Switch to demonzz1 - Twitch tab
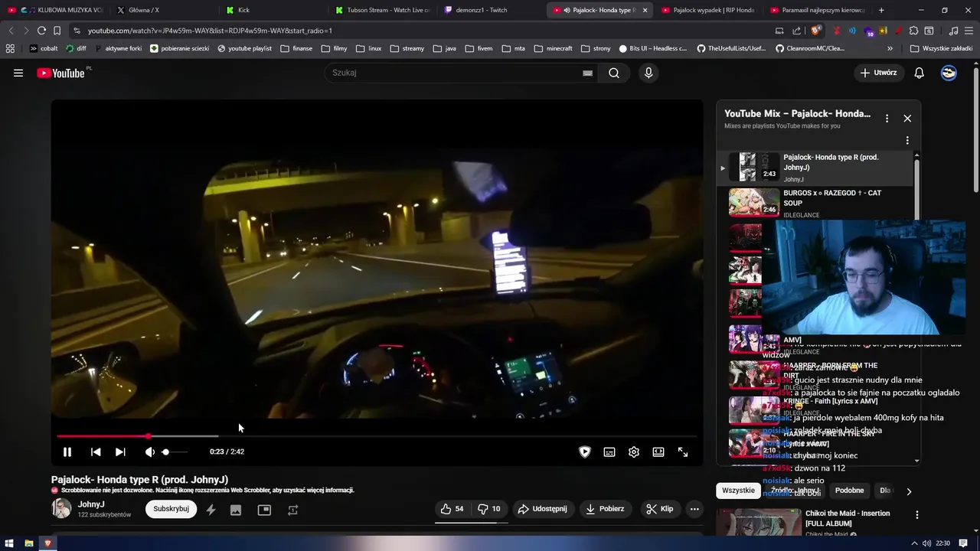The width and height of the screenshot is (980, 551). [491, 10]
